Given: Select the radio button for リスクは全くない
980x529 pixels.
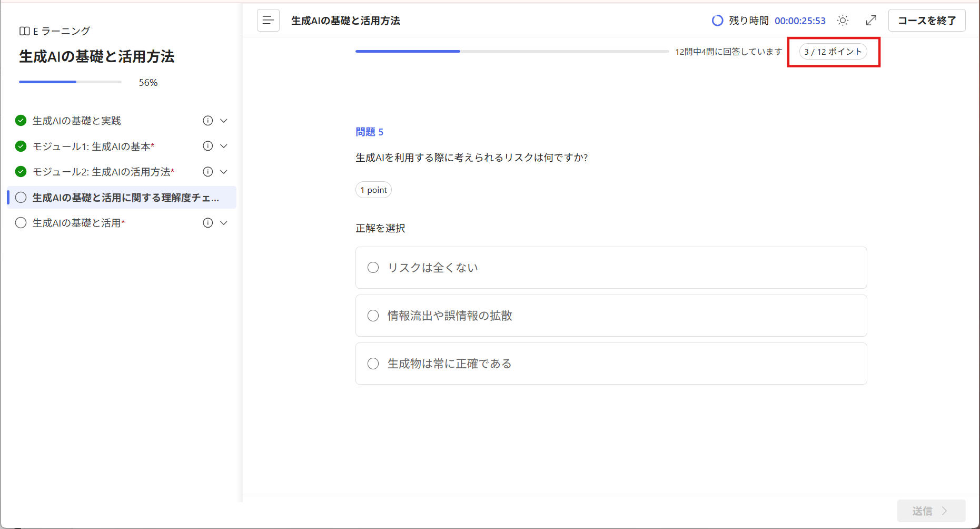Looking at the screenshot, I should click(x=373, y=268).
